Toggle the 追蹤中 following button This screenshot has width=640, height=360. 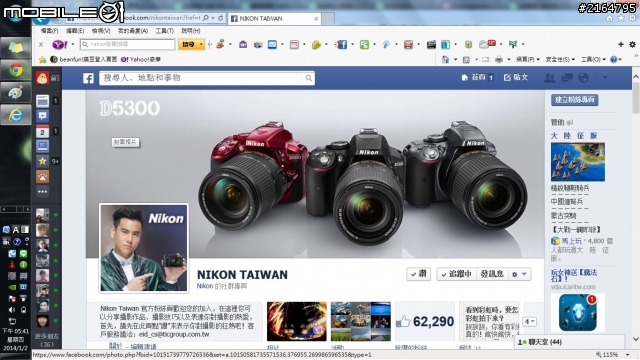tap(456, 274)
